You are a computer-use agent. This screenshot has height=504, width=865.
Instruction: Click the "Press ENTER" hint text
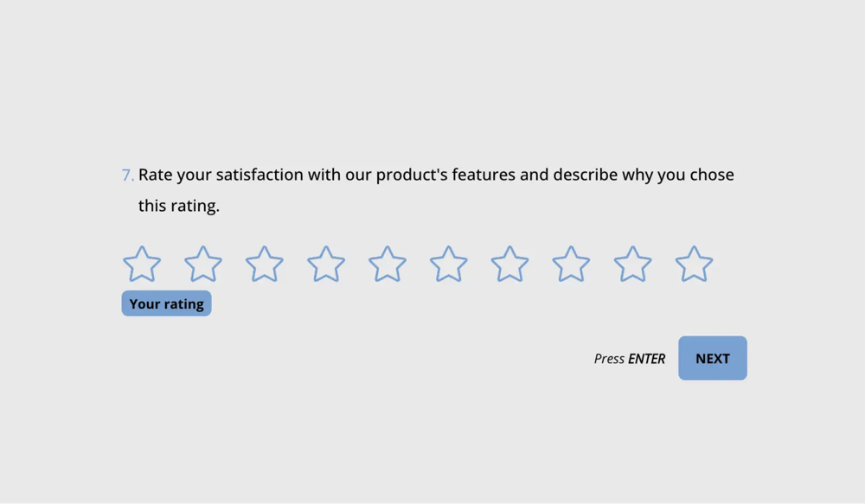click(x=629, y=359)
